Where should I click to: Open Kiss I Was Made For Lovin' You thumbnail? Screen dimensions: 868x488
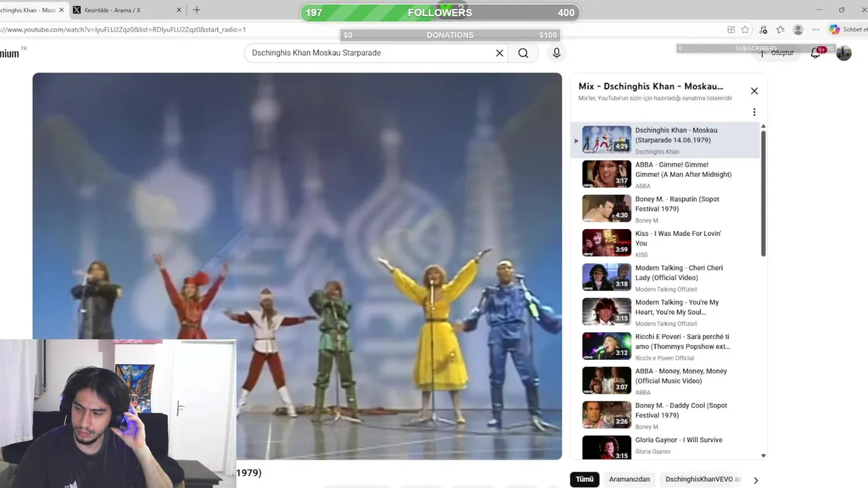pos(606,243)
